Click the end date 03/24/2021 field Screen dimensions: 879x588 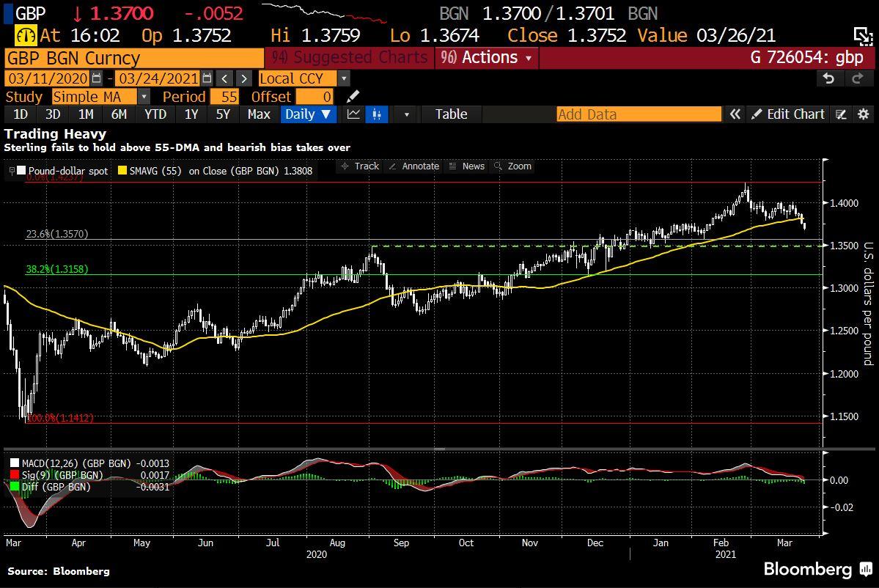(x=158, y=78)
